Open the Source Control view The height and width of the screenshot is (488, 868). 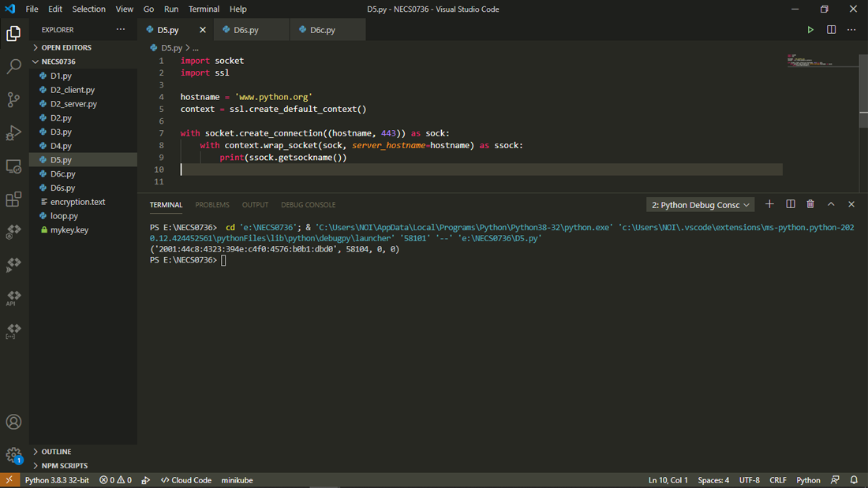coord(13,99)
